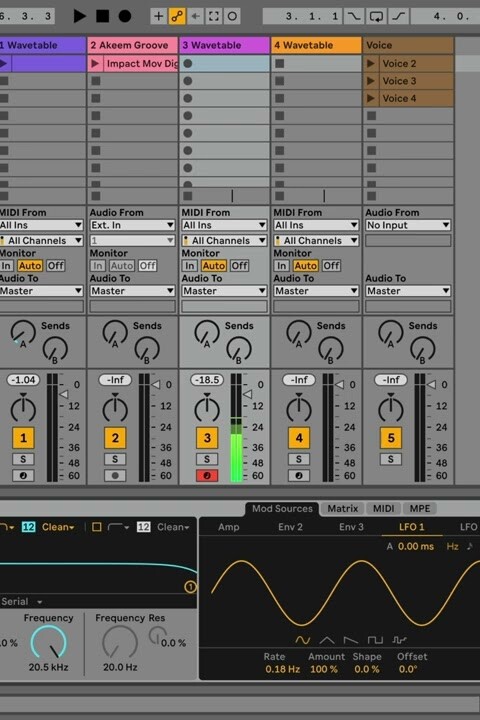Open 4 Wavetable Audio To Master dropdown
The width and height of the screenshot is (480, 720).
(316, 291)
